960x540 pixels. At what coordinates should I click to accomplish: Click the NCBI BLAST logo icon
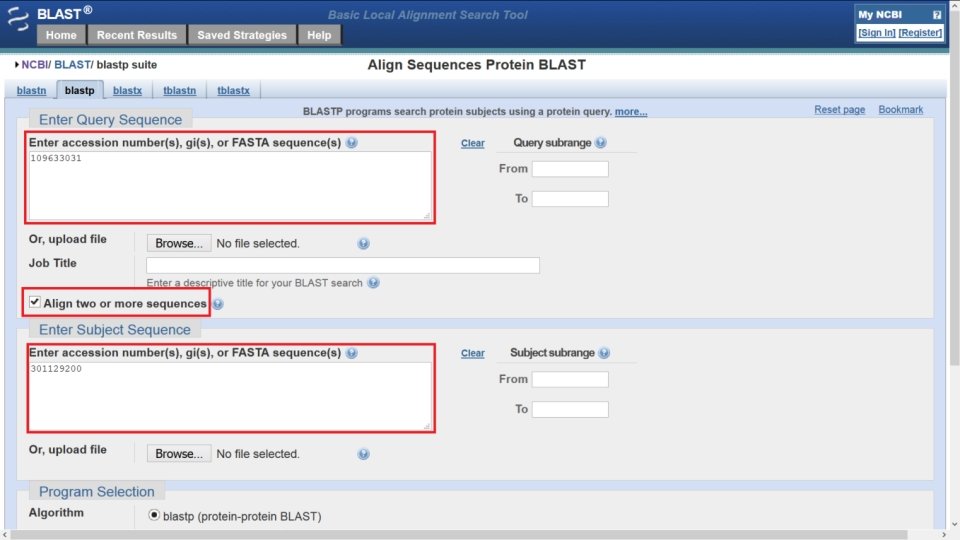pos(18,18)
